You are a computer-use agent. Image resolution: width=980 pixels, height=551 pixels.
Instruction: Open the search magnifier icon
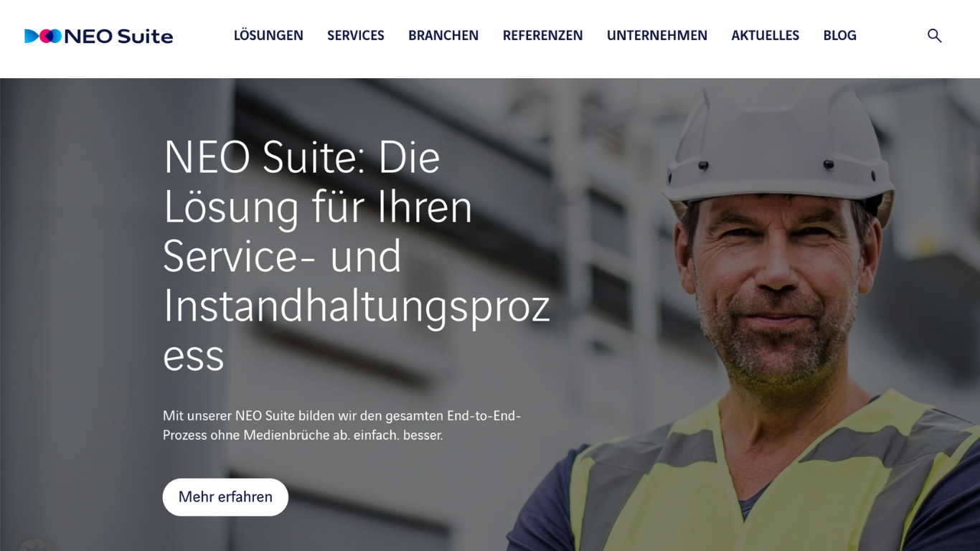(x=934, y=36)
